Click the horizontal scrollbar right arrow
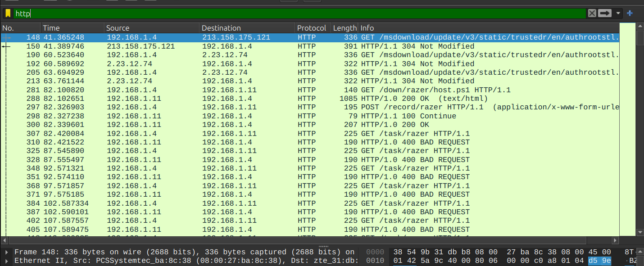644x266 pixels. [615, 240]
